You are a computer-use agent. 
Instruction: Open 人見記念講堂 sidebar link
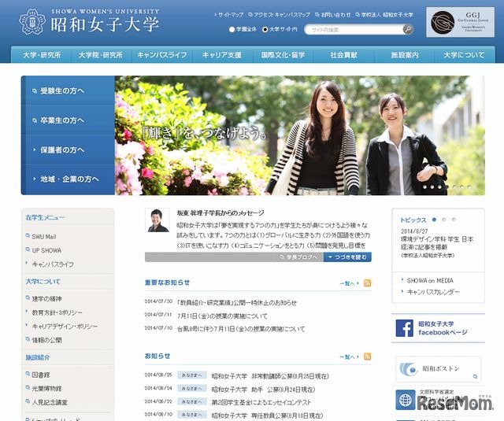50,402
